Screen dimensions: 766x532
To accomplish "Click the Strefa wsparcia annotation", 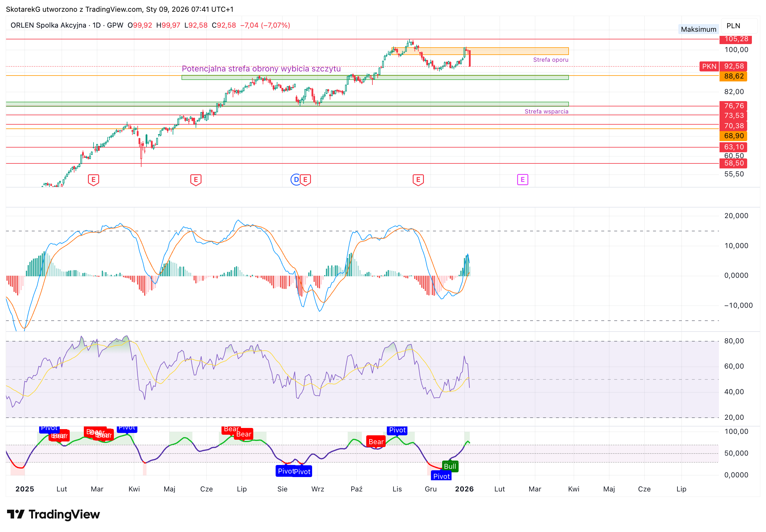I will 546,112.
